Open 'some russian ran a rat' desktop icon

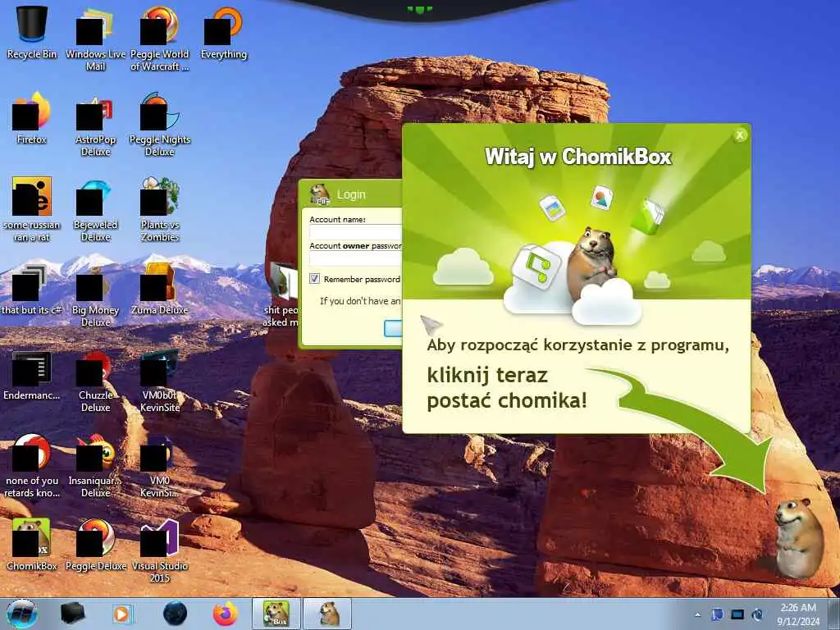tap(32, 209)
